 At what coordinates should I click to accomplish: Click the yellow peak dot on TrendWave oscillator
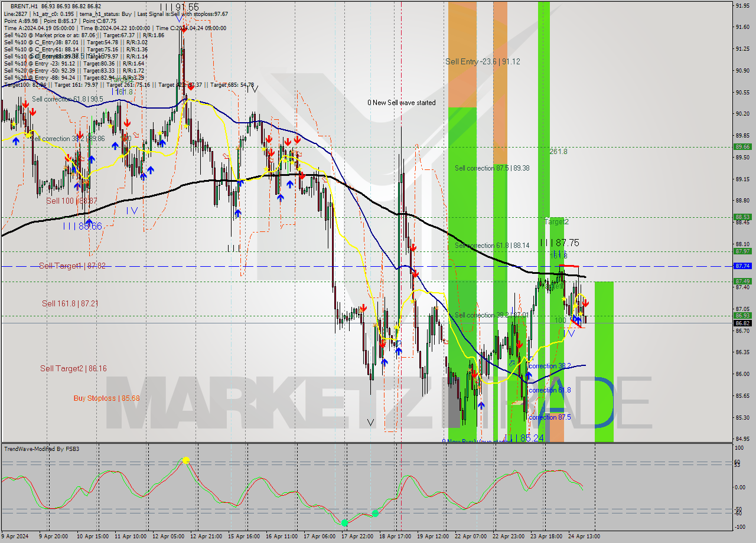tap(186, 460)
